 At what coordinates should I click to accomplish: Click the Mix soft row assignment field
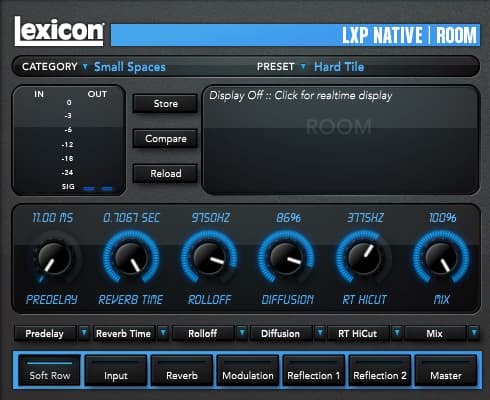coord(435,333)
